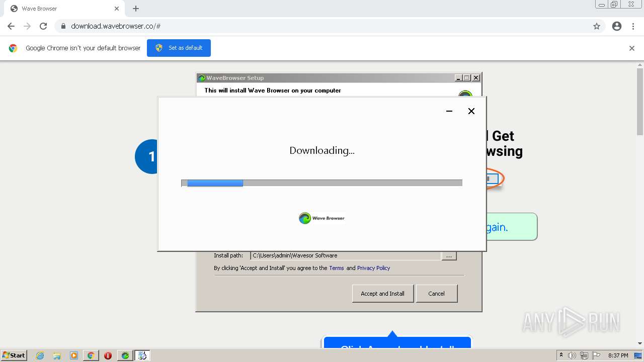Click Accept and Install
The width and height of the screenshot is (644, 362).
tap(382, 294)
